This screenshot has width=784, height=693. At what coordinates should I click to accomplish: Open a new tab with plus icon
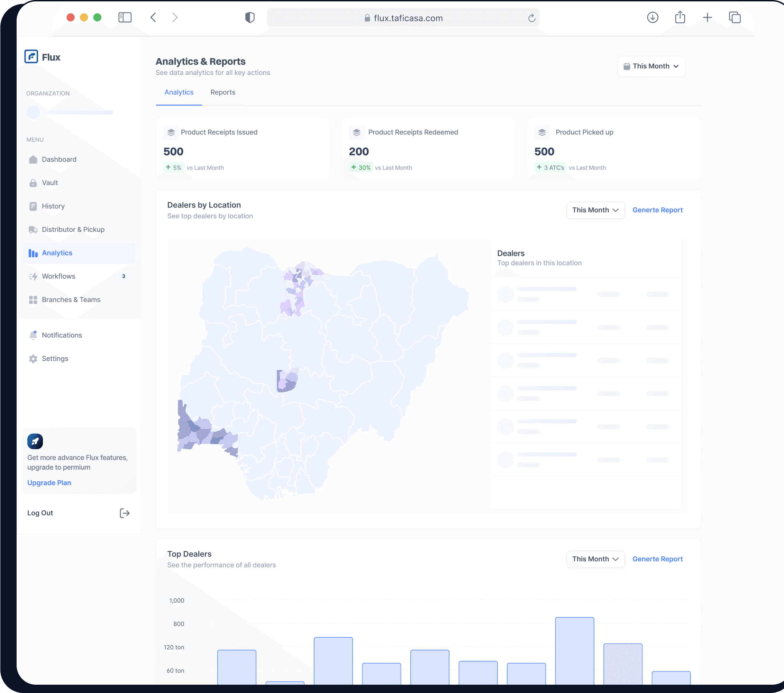click(x=707, y=17)
